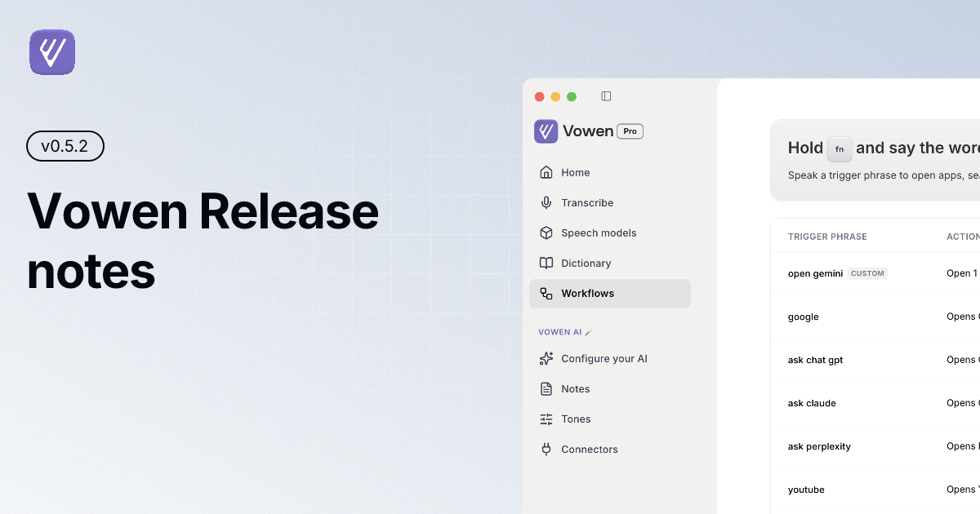Click the Vowen Release notes heading
The height and width of the screenshot is (514, 980).
(203, 241)
